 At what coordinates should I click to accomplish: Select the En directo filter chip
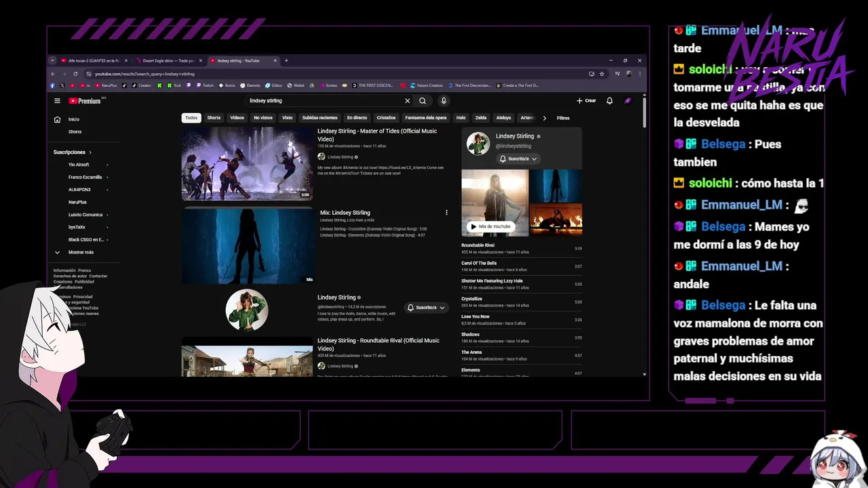pos(357,118)
